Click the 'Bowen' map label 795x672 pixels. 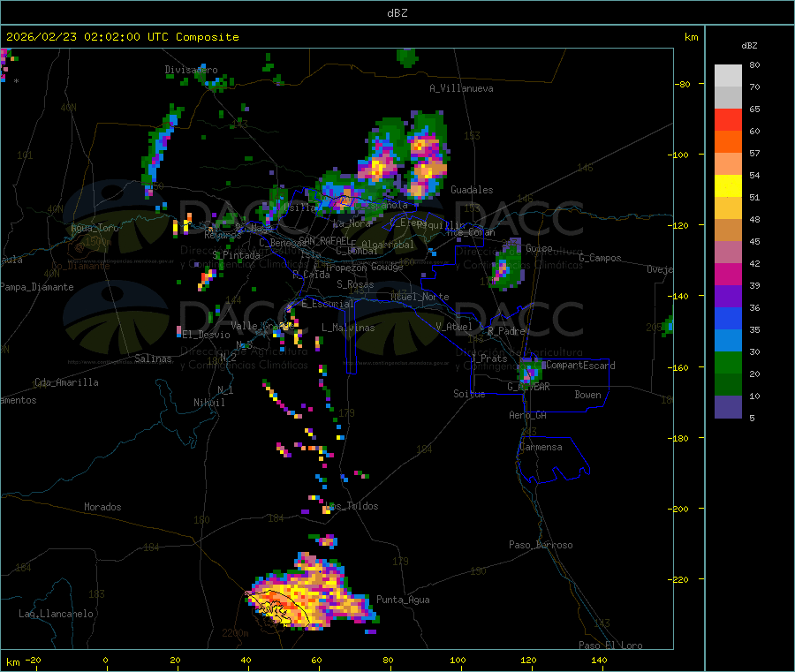[587, 394]
